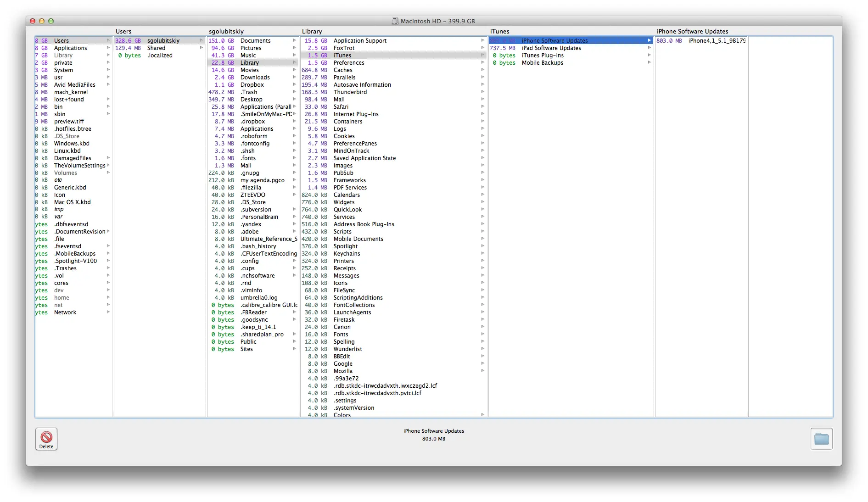
Task: Select the Saved Application State row
Action: [394, 158]
